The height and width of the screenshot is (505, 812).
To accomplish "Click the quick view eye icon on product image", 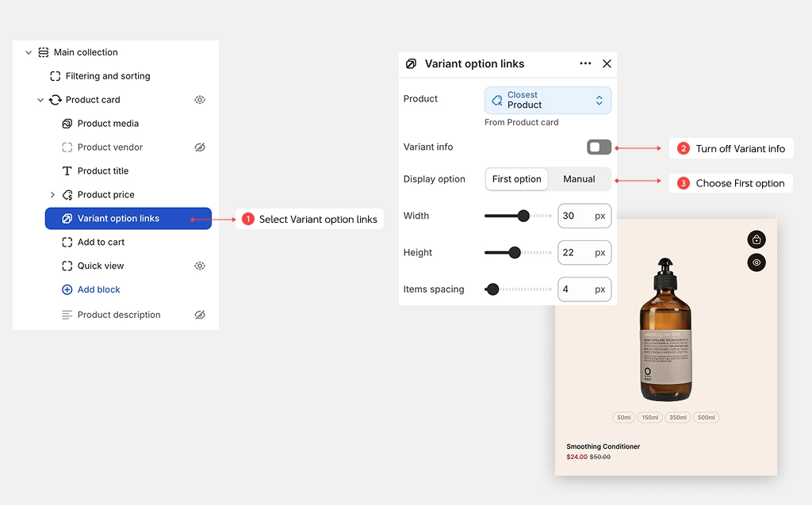I will 756,262.
